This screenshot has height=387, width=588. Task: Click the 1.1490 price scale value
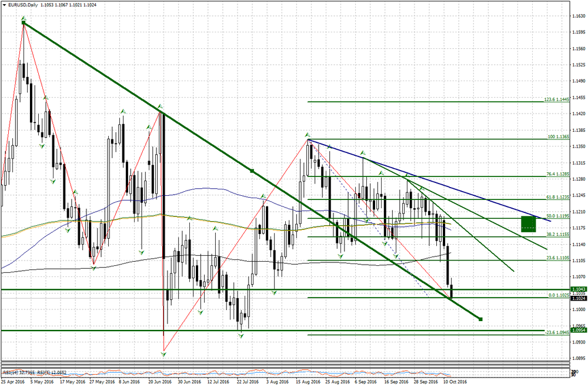(579, 81)
